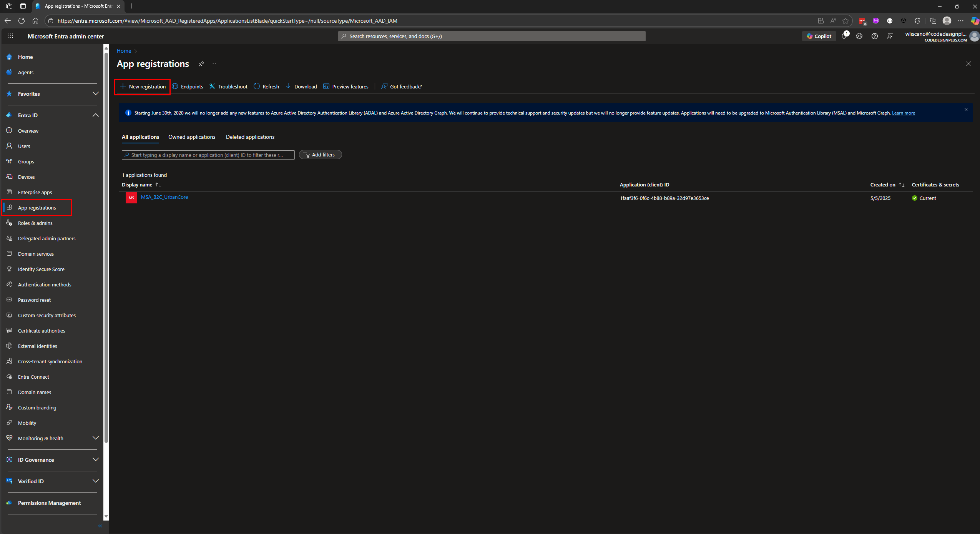Pin the App registrations blade
The image size is (980, 534).
(x=201, y=64)
